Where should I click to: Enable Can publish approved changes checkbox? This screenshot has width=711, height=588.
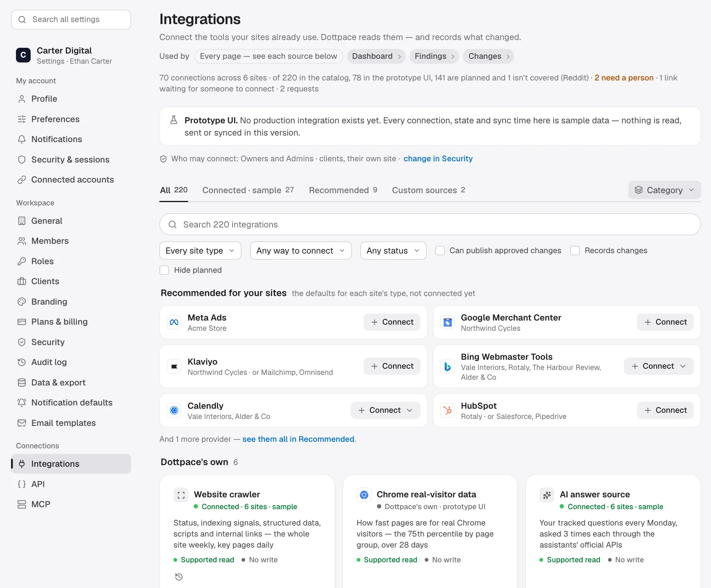point(440,251)
